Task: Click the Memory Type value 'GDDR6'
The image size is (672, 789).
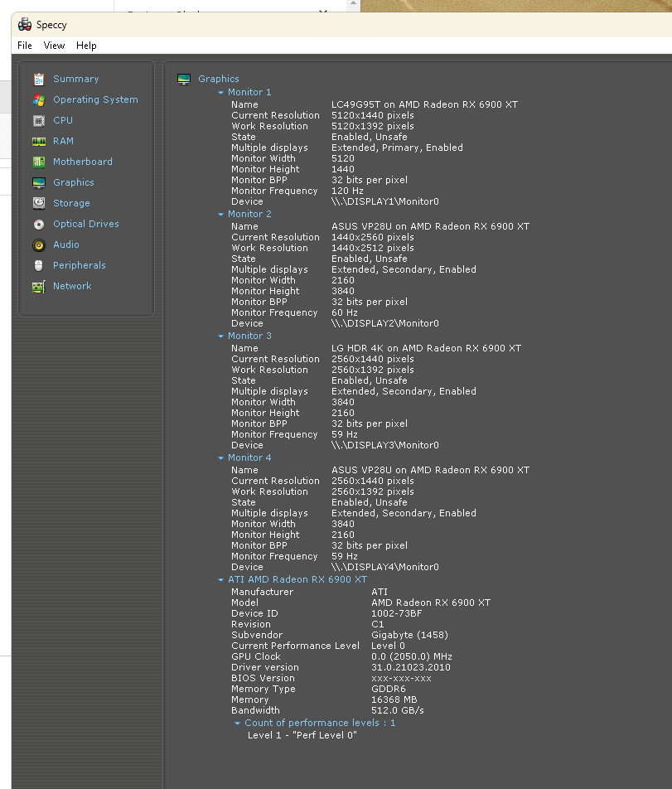Action: point(389,689)
